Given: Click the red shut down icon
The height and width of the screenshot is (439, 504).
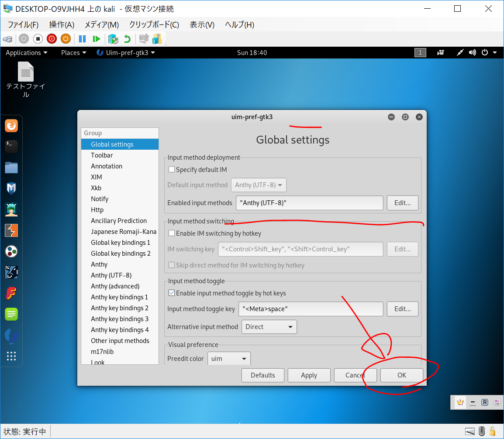Looking at the screenshot, I should pos(52,39).
